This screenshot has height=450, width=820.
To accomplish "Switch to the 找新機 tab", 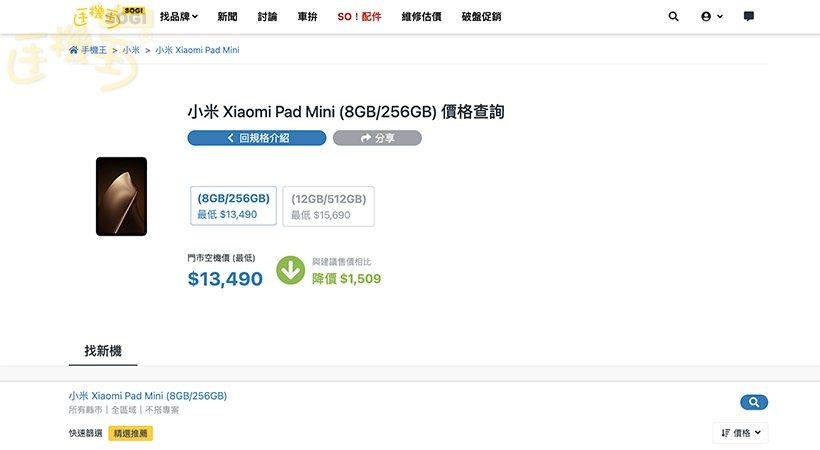I will (x=103, y=351).
